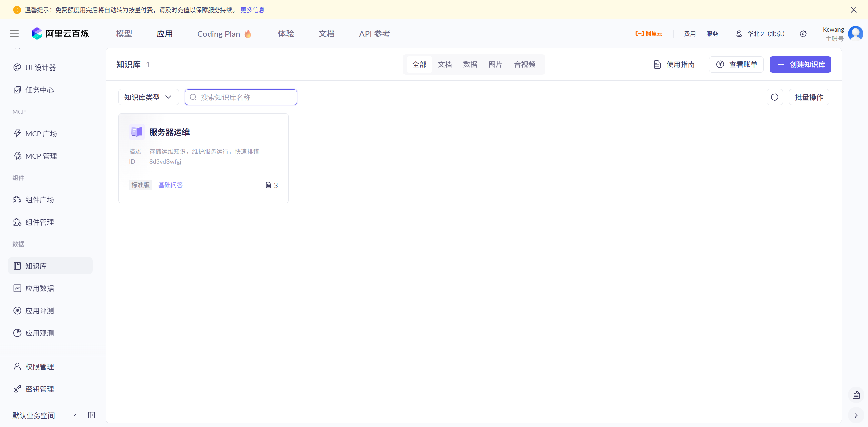Screen dimensions: 868x427
Task: Click the refresh icon beside 批量操作
Action: [774, 97]
